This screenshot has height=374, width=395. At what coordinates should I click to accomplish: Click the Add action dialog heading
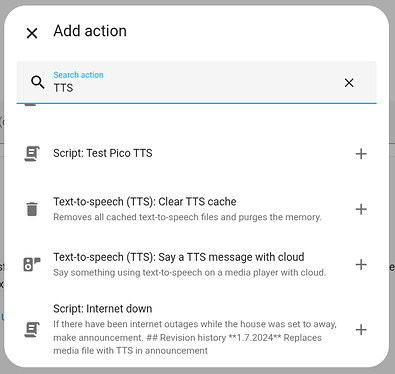(90, 31)
